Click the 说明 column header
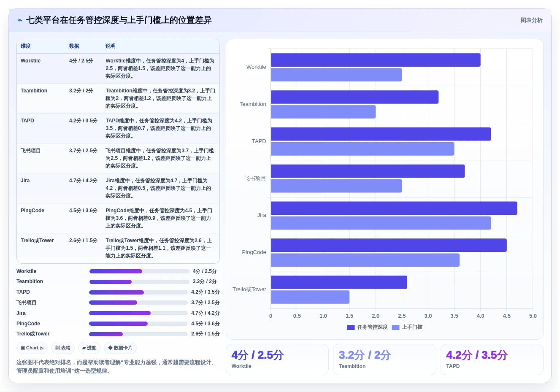560x392 pixels. point(111,46)
